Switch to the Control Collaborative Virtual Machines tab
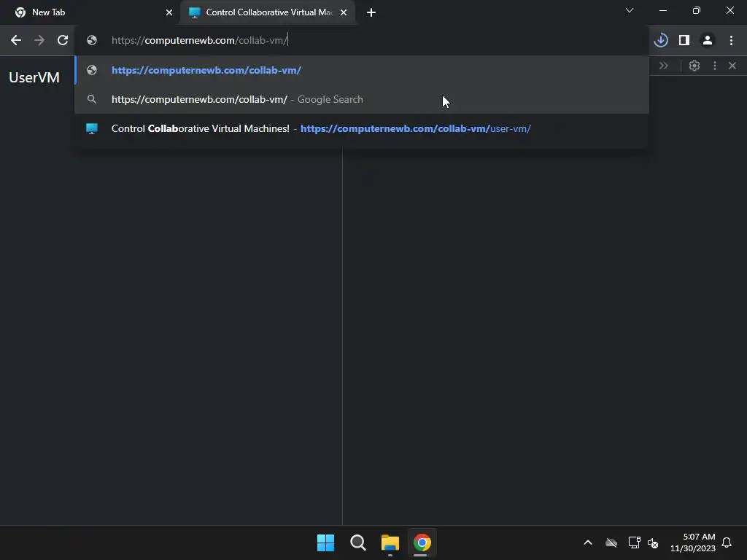This screenshot has height=560, width=747. 267,12
